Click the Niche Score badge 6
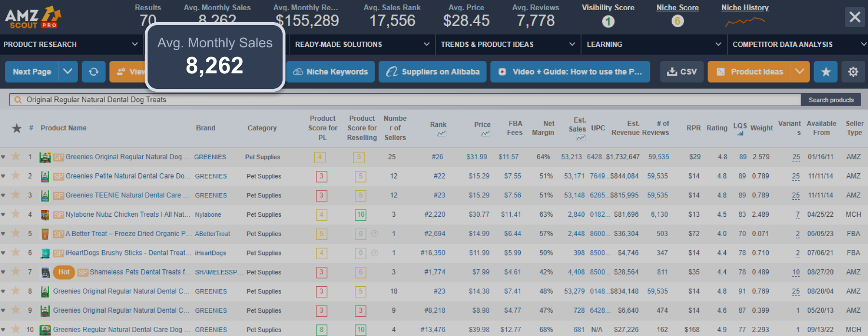The image size is (868, 336). click(x=678, y=21)
